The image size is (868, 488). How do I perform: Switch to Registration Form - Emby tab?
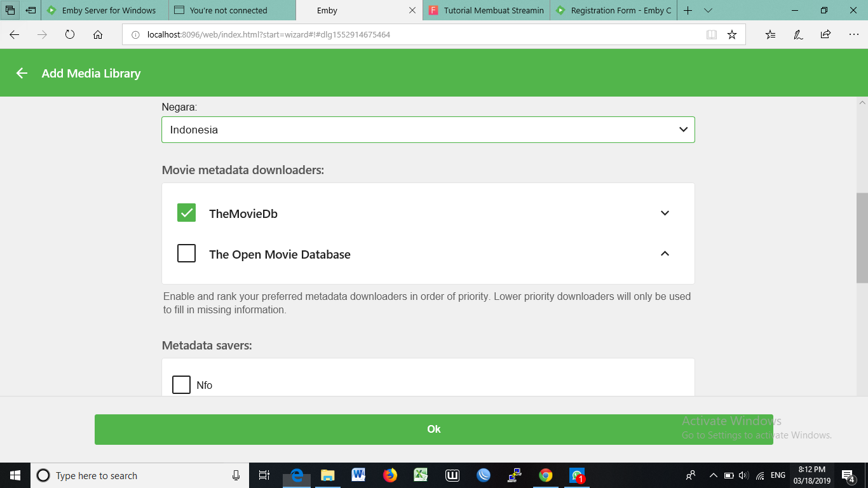(613, 10)
